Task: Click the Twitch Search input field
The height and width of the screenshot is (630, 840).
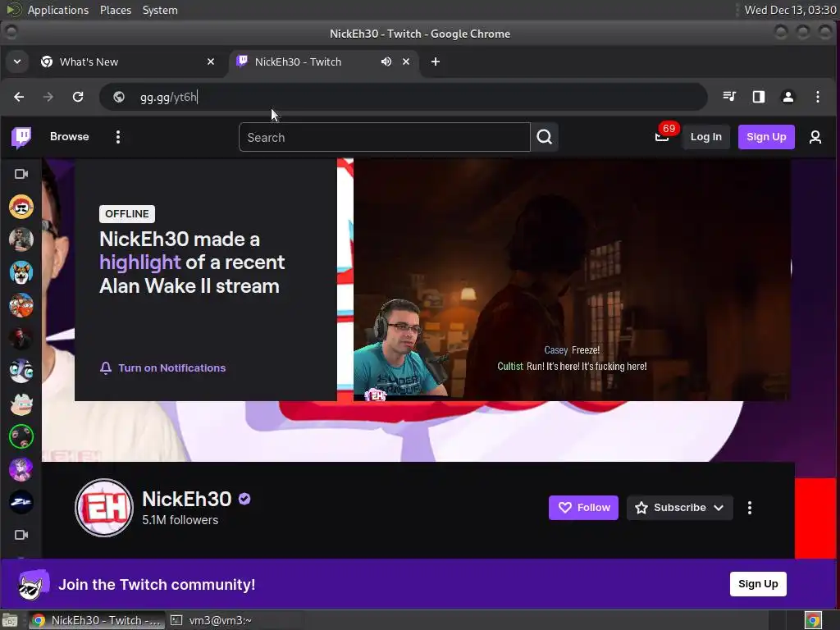Action: pyautogui.click(x=385, y=137)
